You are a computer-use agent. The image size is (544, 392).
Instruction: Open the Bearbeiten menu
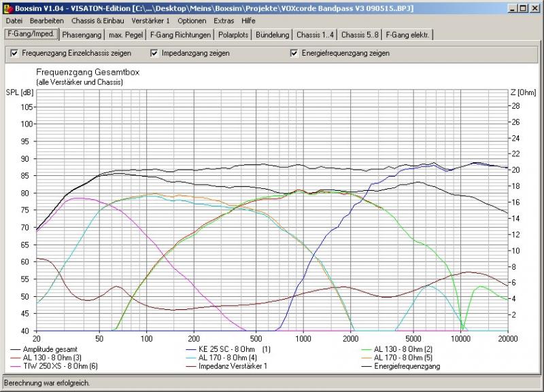(46, 21)
